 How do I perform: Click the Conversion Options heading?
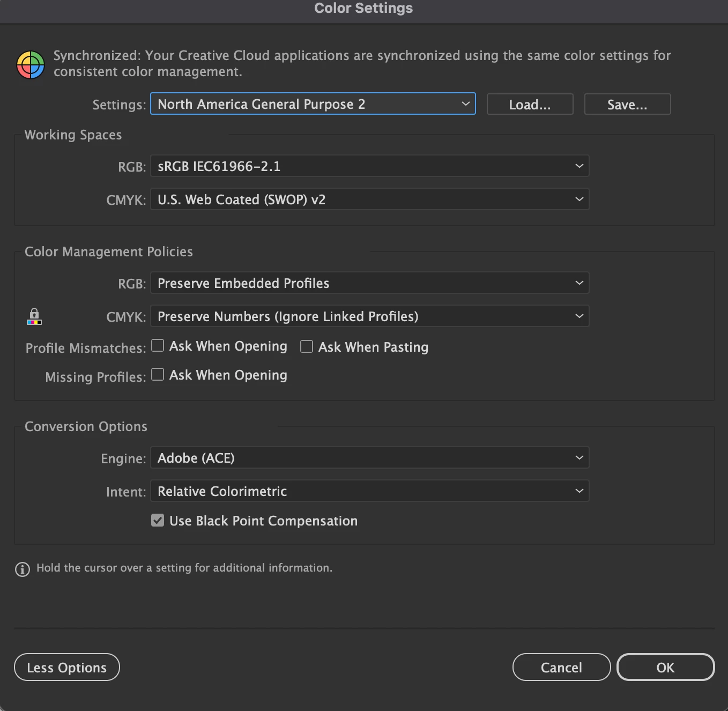tap(86, 426)
